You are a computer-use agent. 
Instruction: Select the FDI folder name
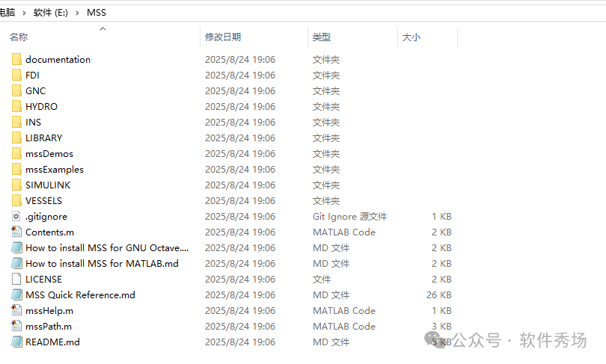click(x=32, y=75)
